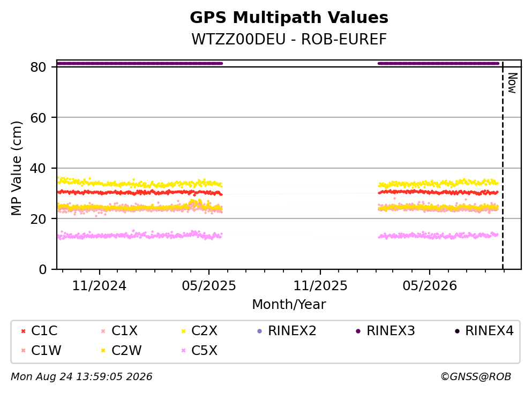The height and width of the screenshot is (393, 532).
Task: Click the ©GNSS@ROB copyright text
Action: 476,376
